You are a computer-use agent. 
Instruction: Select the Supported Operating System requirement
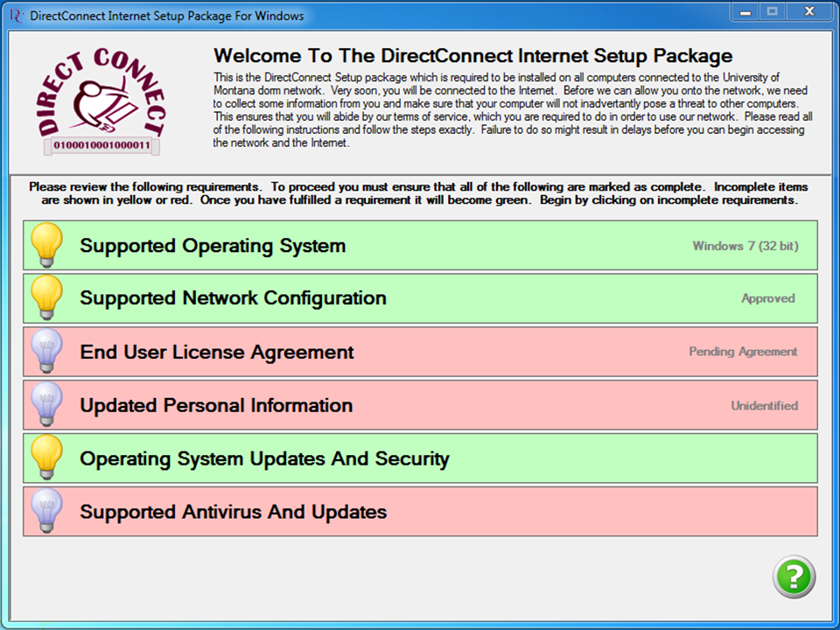pyautogui.click(x=420, y=245)
